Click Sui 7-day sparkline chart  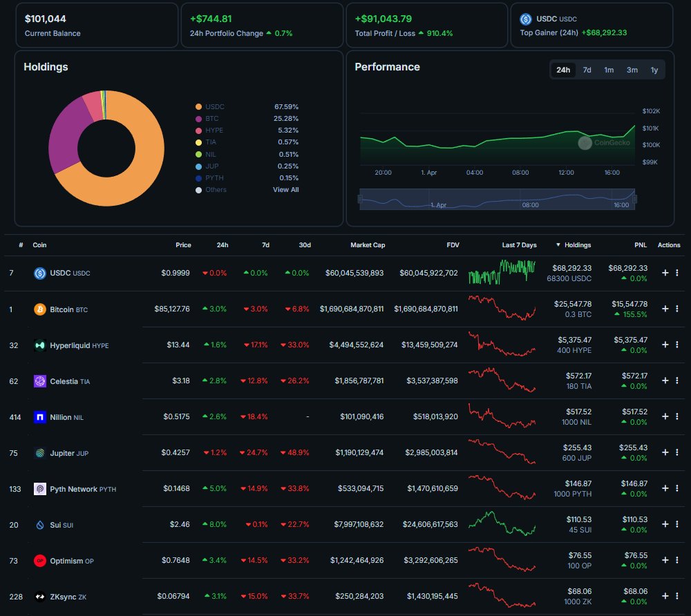point(502,523)
